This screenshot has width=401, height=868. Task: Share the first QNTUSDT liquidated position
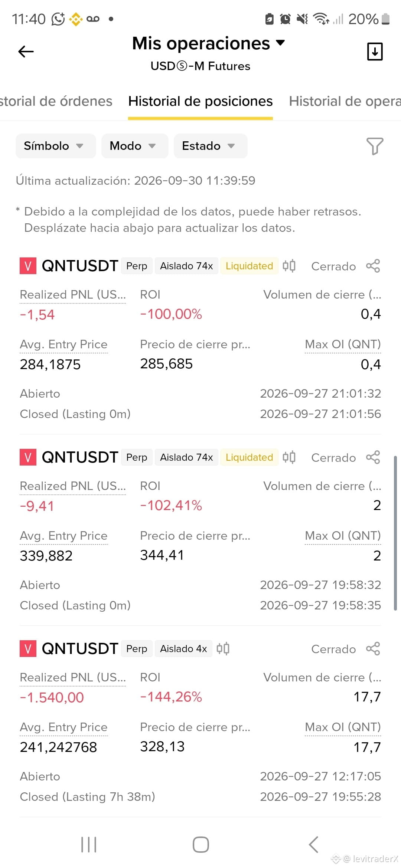(373, 266)
